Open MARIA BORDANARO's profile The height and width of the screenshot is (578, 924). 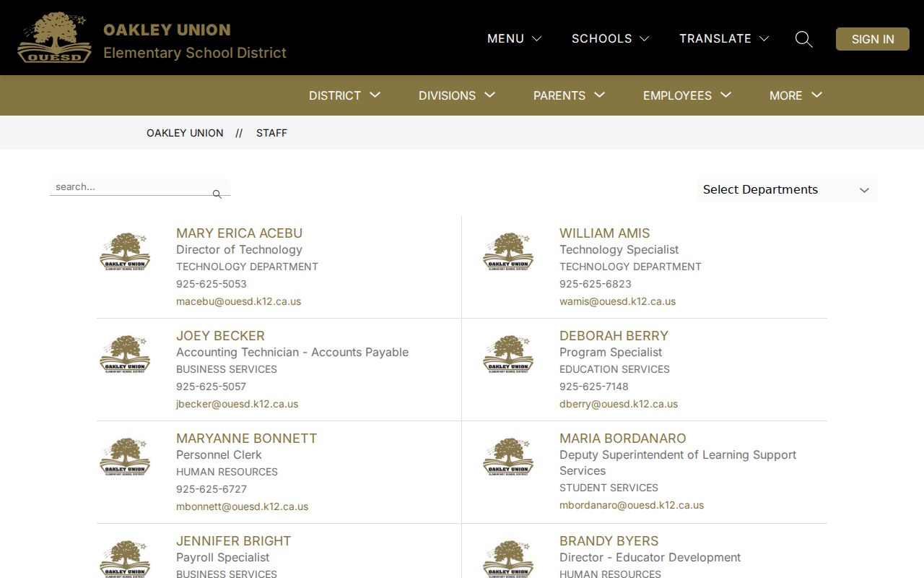pos(622,439)
